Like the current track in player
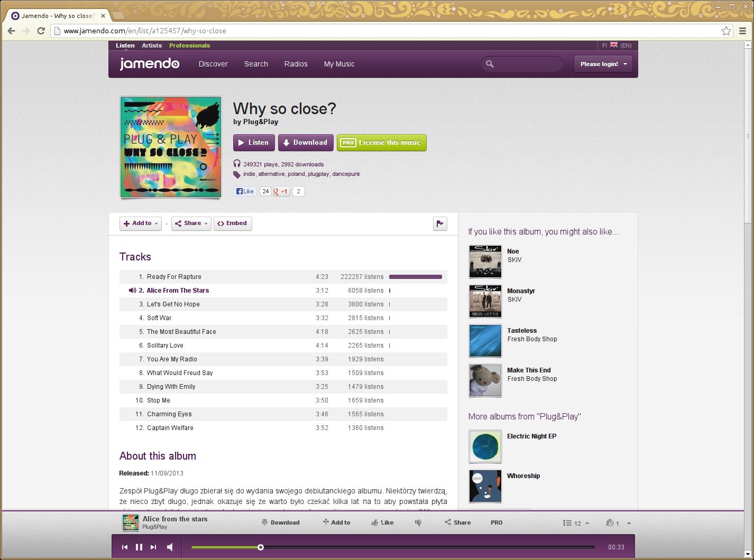 tap(383, 522)
